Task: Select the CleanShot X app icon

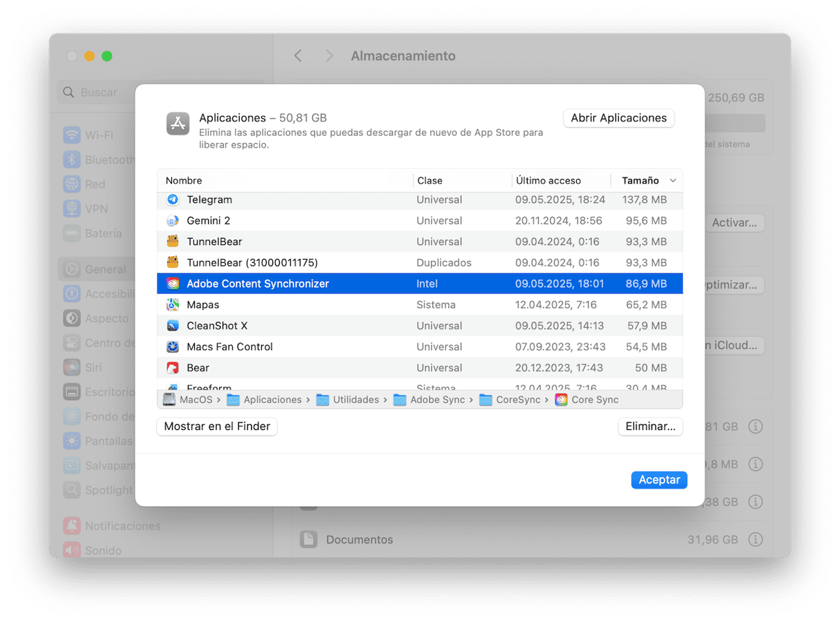Action: (x=173, y=326)
